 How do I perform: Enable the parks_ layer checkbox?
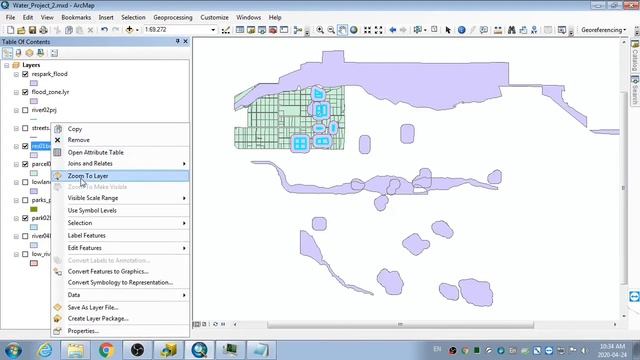tap(25, 200)
